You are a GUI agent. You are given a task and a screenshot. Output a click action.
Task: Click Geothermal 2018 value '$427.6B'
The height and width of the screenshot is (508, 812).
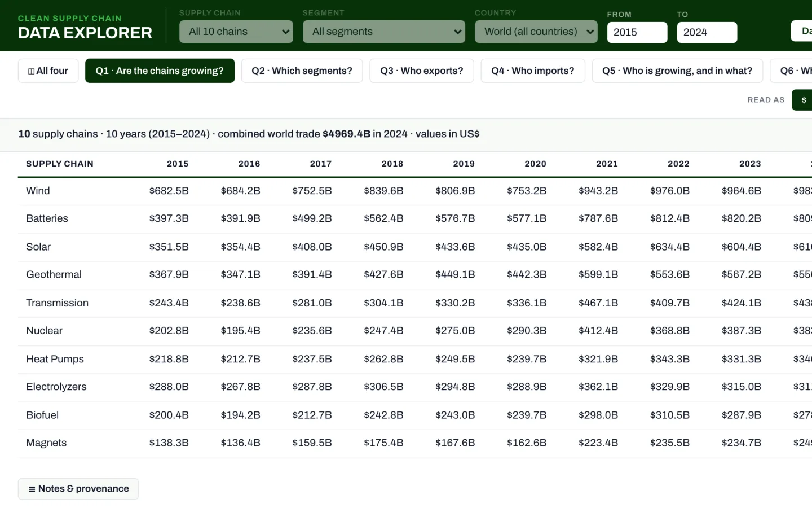click(x=383, y=274)
